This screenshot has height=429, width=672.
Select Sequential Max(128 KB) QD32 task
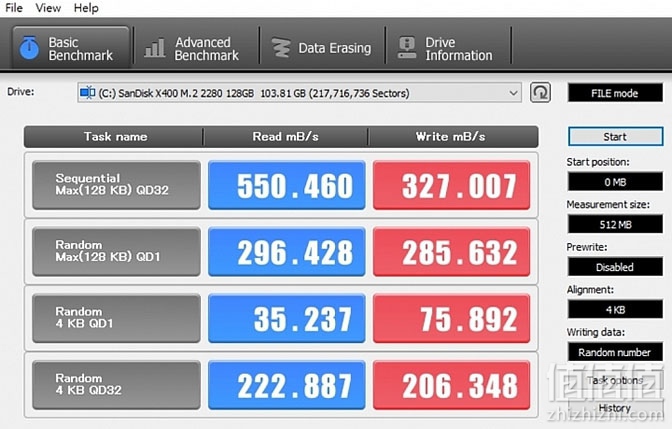pos(116,185)
